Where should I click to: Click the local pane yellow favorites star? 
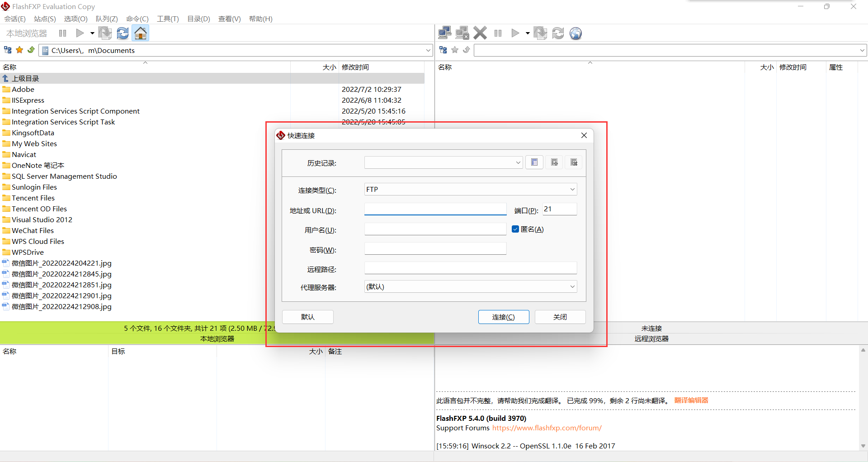tap(19, 50)
